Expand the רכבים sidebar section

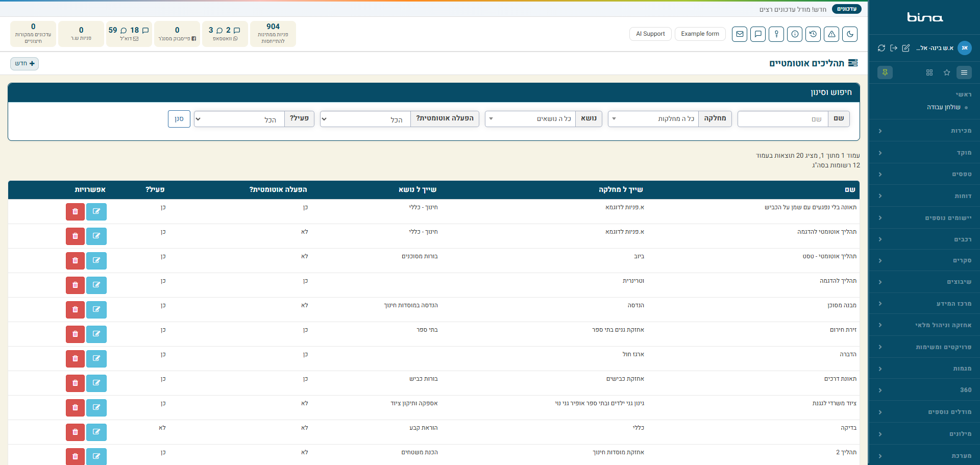(924, 239)
